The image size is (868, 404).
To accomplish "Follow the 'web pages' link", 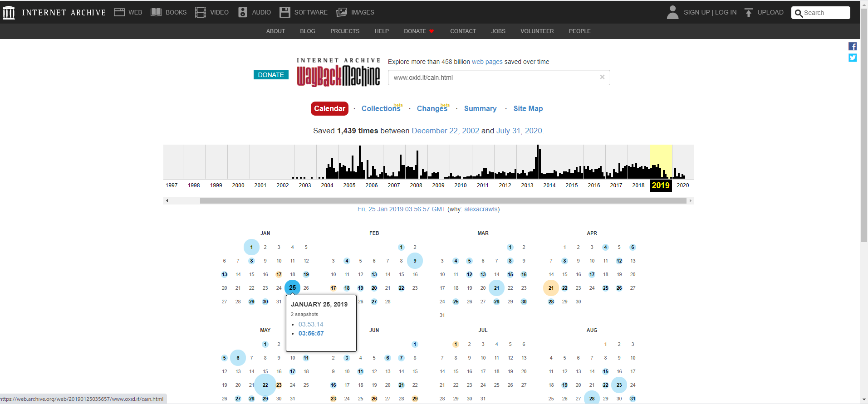I will coord(487,62).
